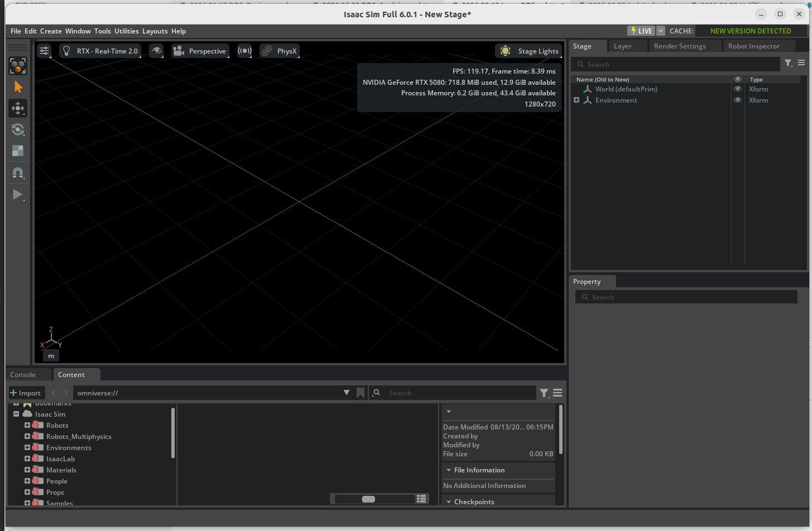Go back in Content browser history
Viewport: 812px width, 531px height.
(x=54, y=393)
